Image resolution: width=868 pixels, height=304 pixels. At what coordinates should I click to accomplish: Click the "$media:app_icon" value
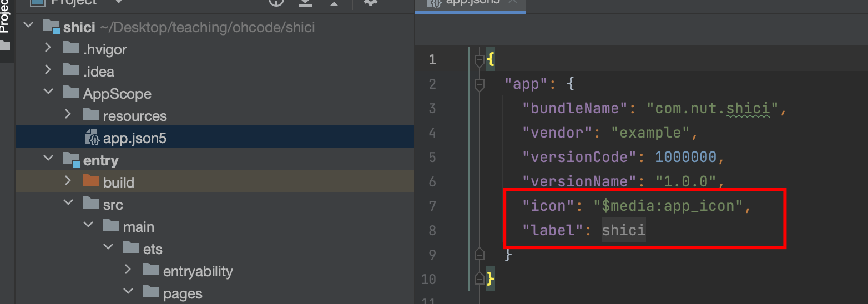[x=668, y=206]
